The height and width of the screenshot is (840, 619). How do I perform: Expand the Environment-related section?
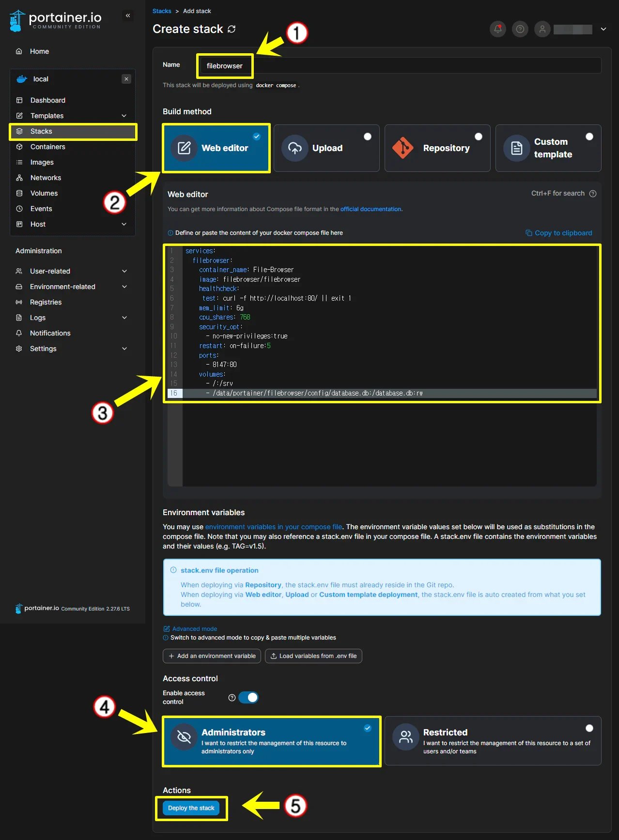click(x=124, y=287)
